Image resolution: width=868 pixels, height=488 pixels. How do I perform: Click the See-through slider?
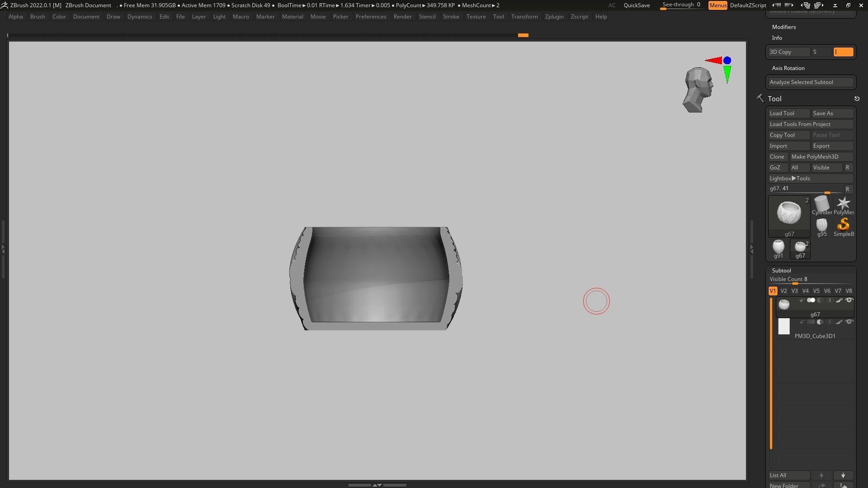[681, 5]
